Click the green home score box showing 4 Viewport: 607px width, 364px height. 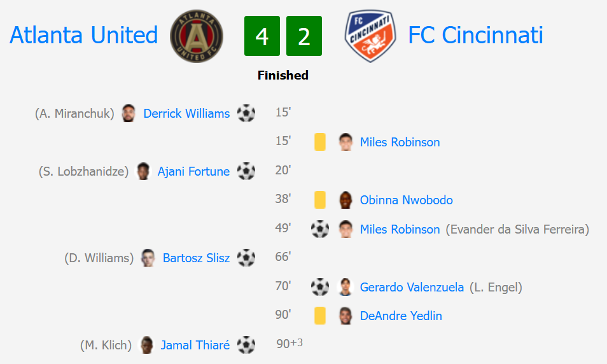pyautogui.click(x=262, y=36)
